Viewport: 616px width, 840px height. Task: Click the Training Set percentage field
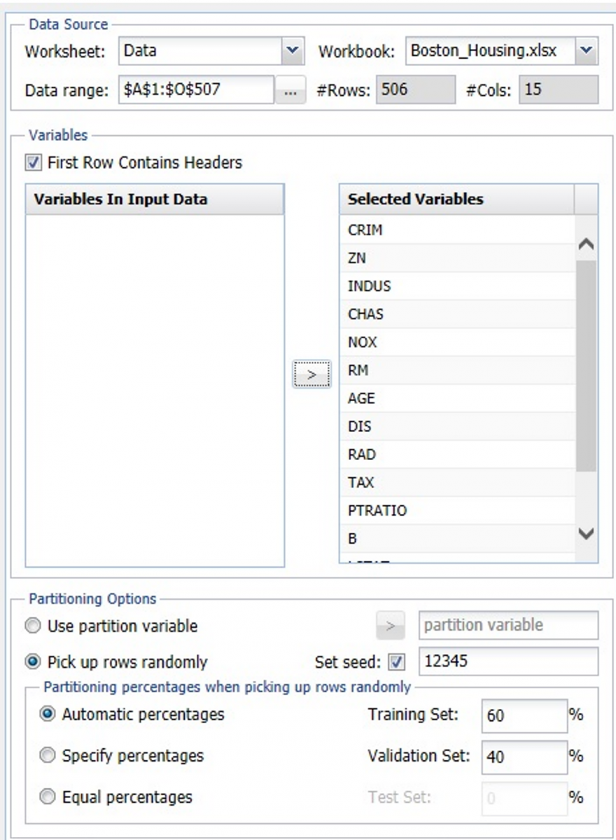[524, 715]
